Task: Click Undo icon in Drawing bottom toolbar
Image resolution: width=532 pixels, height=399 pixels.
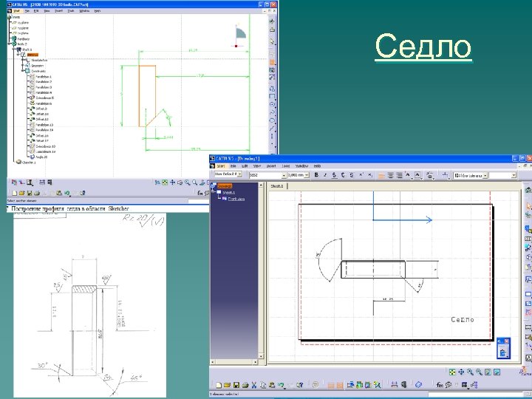Action: click(x=281, y=385)
